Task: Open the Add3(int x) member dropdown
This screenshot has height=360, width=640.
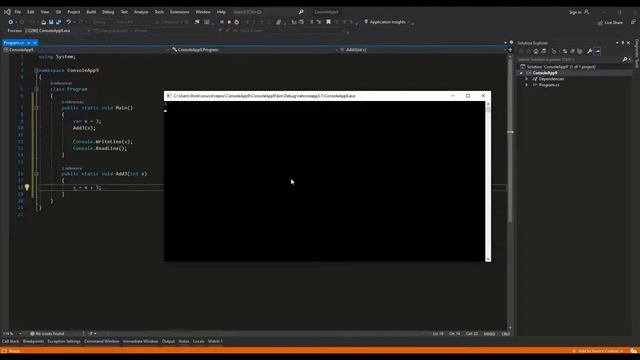Action: tap(423, 50)
